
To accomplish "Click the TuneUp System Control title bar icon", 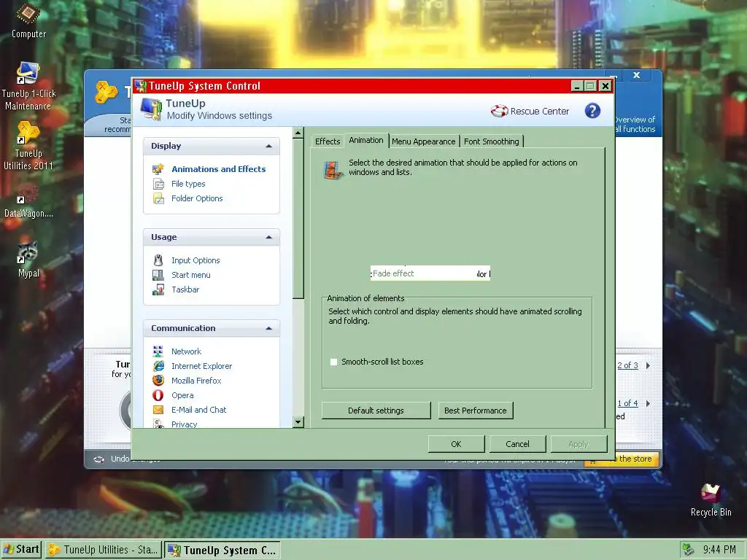I will [x=140, y=86].
